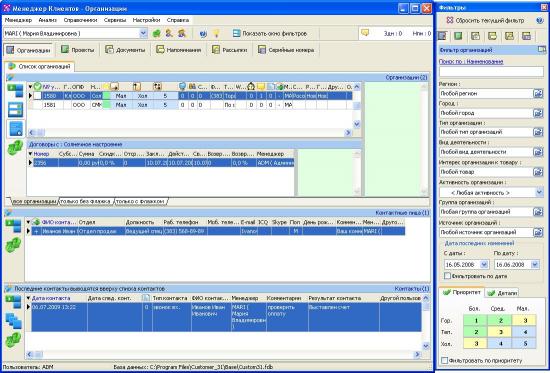Tick the flag checkbox in organization row 1580
Screen dimensions: 550x373
click(37, 95)
